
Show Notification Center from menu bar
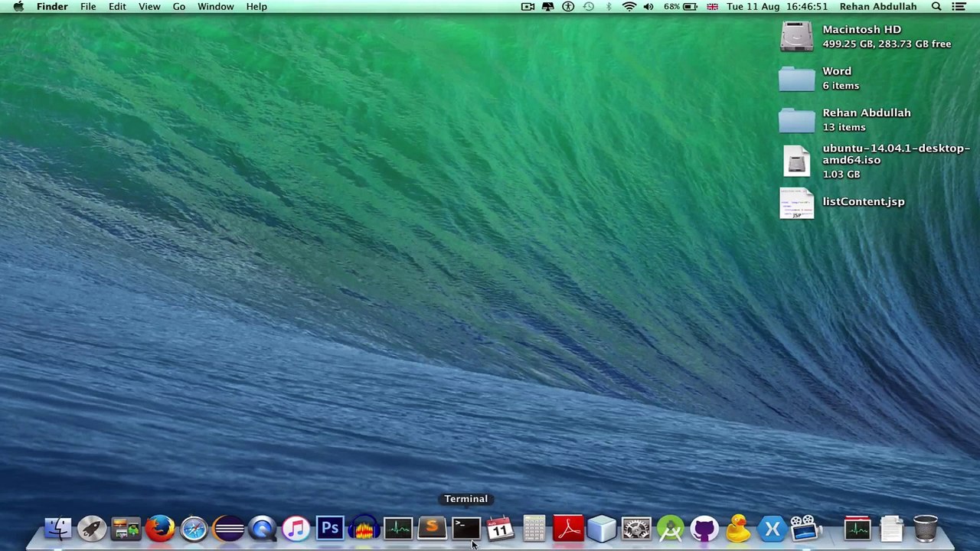point(959,7)
